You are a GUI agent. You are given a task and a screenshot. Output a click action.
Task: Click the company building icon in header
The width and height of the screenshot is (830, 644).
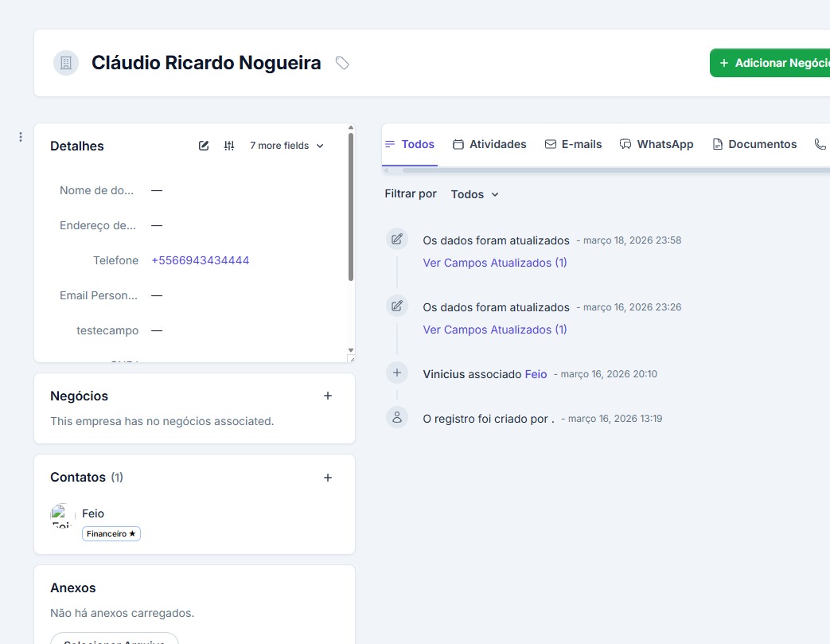(66, 63)
